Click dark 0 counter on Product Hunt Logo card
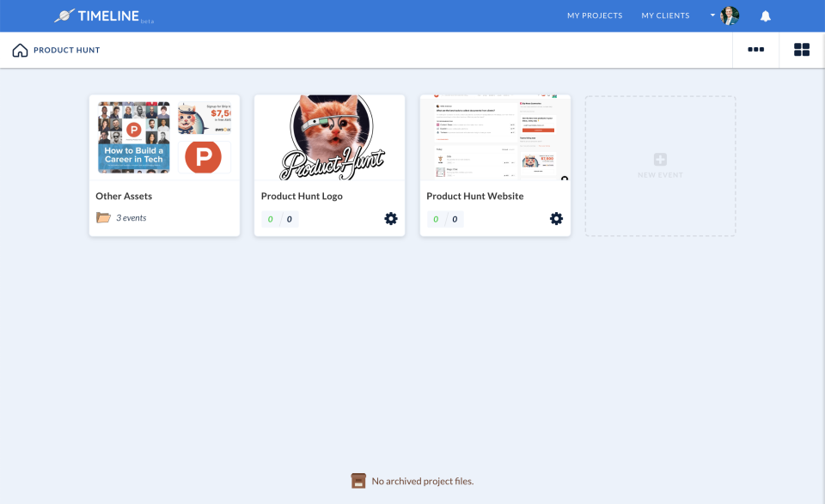825x504 pixels. pos(289,219)
